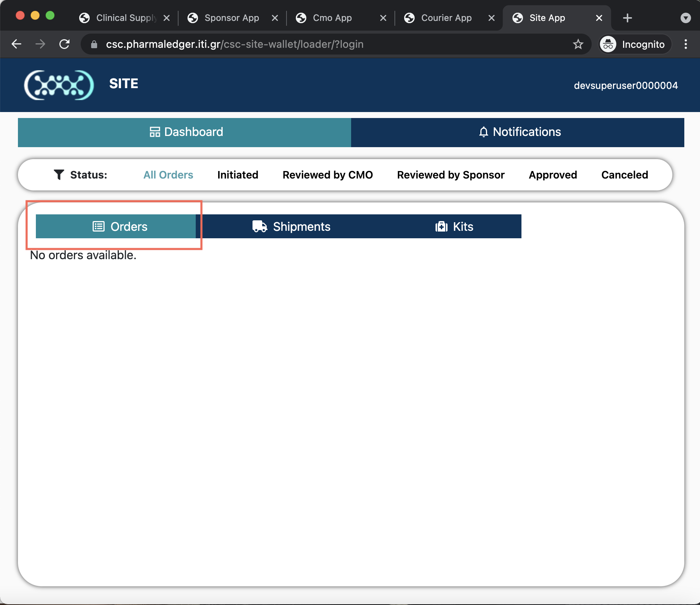Click the SITE header title
700x605 pixels.
[x=124, y=84]
